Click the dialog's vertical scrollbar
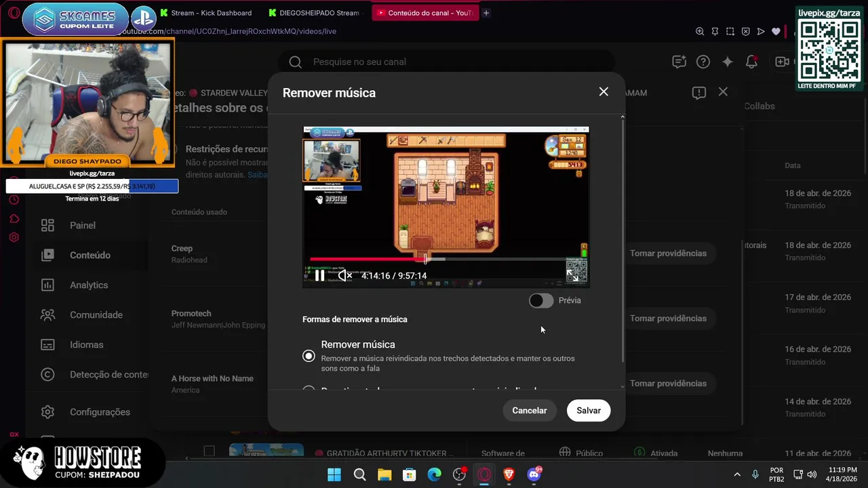868x488 pixels. coord(623,241)
